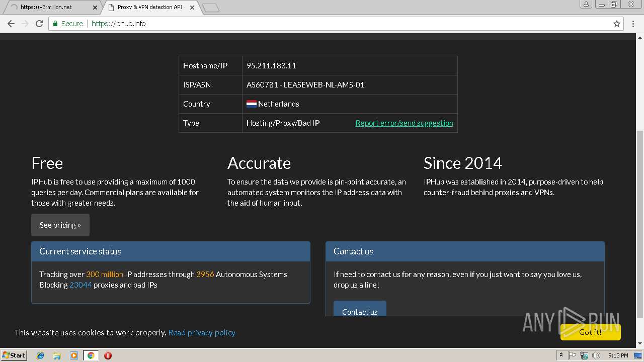
Task: Open Windows Explorer folder in taskbar
Action: [x=57, y=355]
